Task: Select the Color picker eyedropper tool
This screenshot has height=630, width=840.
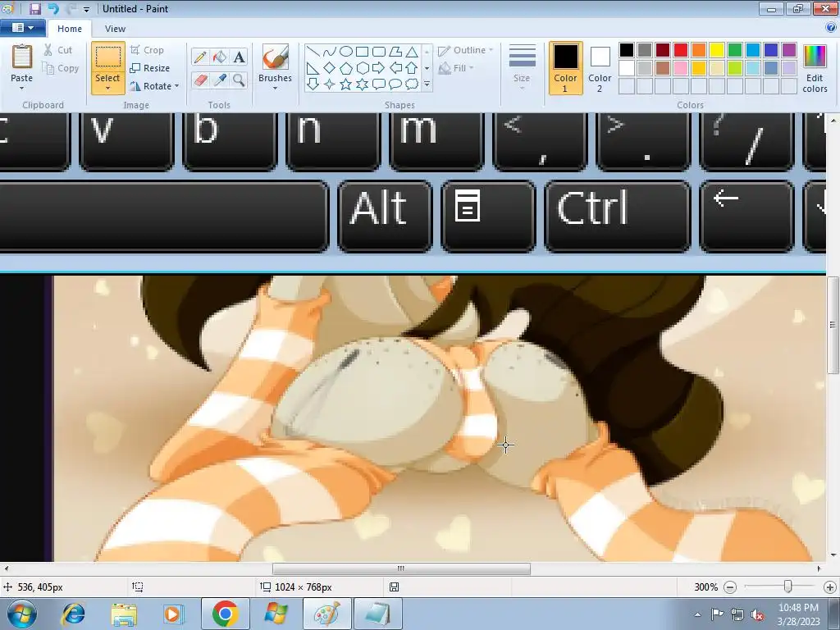Action: (220, 80)
